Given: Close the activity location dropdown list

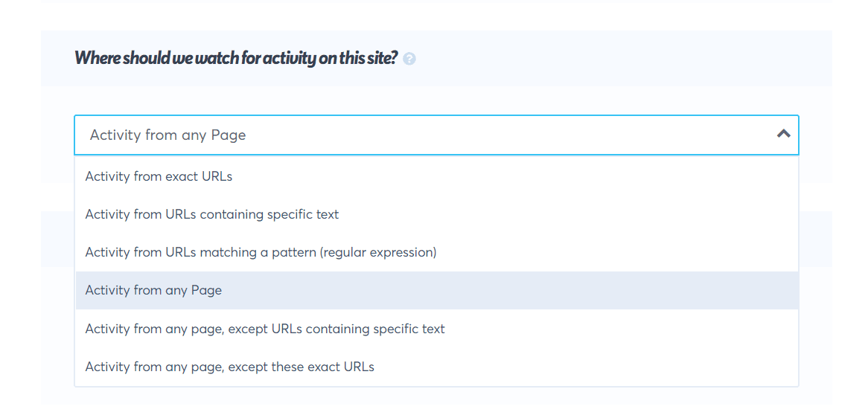Looking at the screenshot, I should [x=783, y=134].
